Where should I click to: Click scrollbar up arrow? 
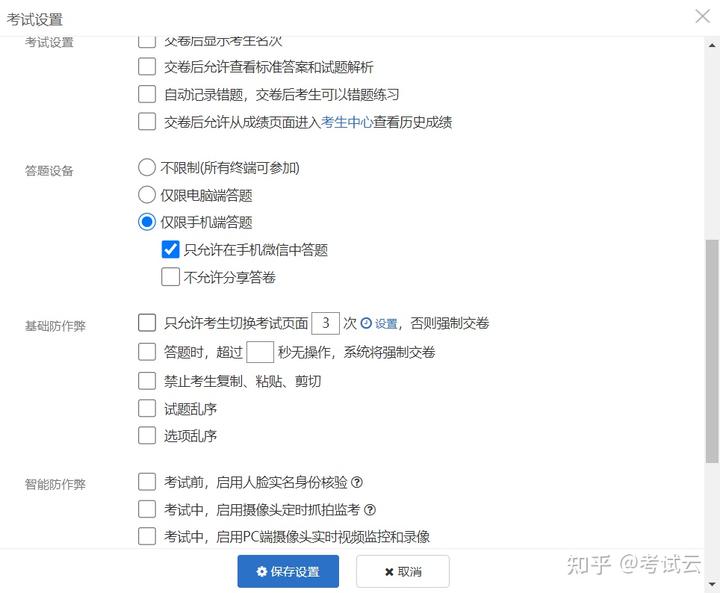coord(712,45)
